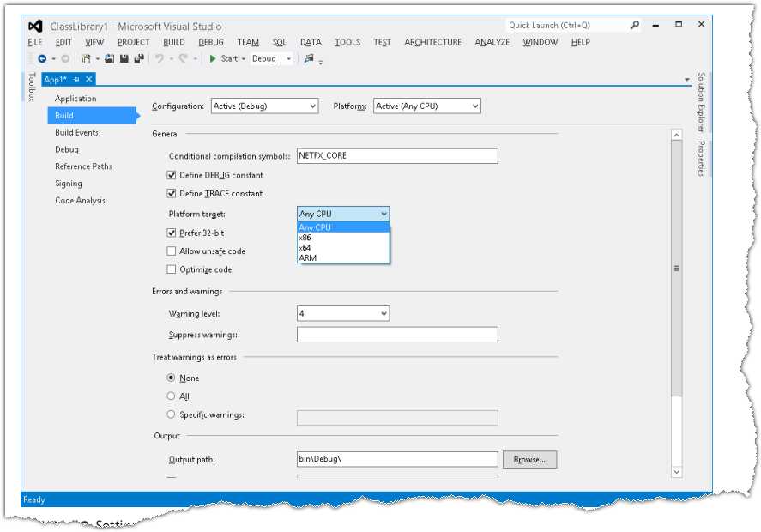
Task: Uncheck the Prefer 32-bit checkbox
Action: (172, 233)
